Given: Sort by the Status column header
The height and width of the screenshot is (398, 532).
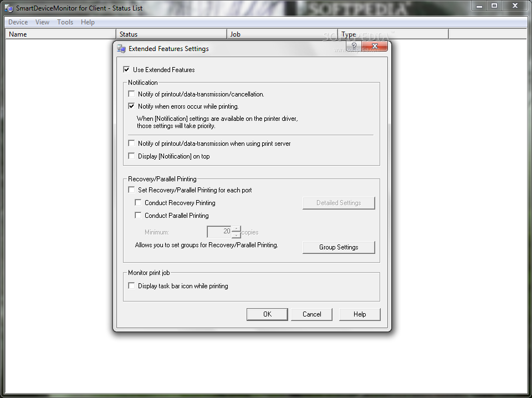Looking at the screenshot, I should [x=172, y=34].
